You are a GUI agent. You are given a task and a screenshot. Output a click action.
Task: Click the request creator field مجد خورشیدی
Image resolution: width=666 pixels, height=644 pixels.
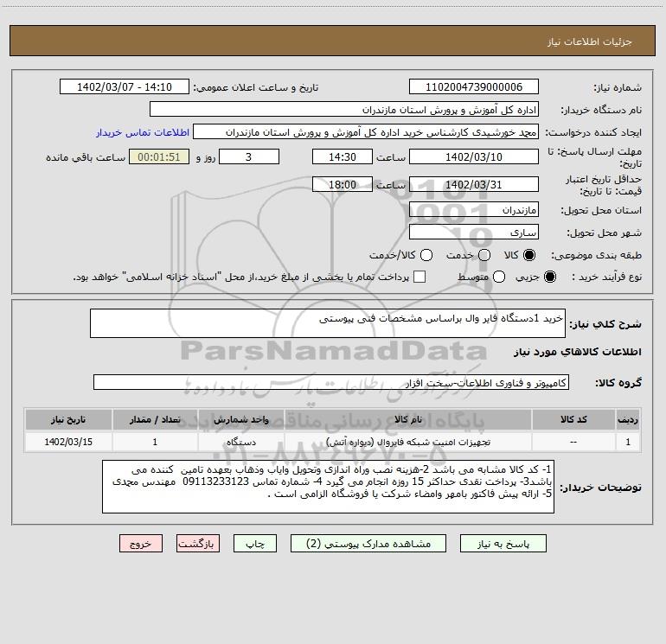point(366,132)
